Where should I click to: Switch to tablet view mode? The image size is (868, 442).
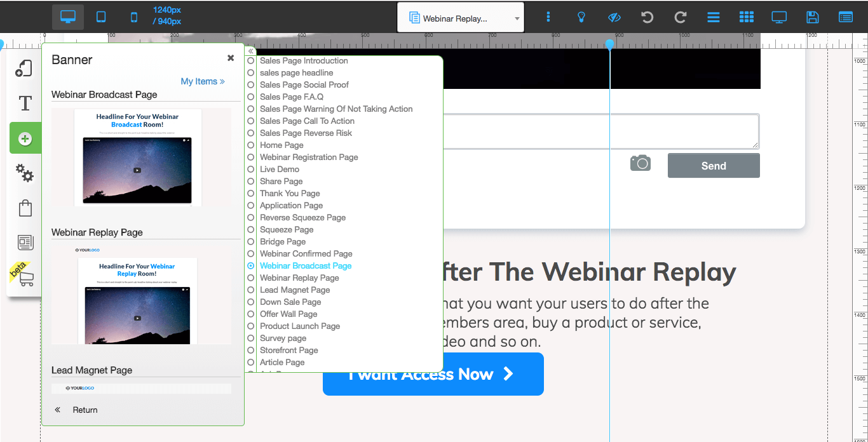point(101,17)
